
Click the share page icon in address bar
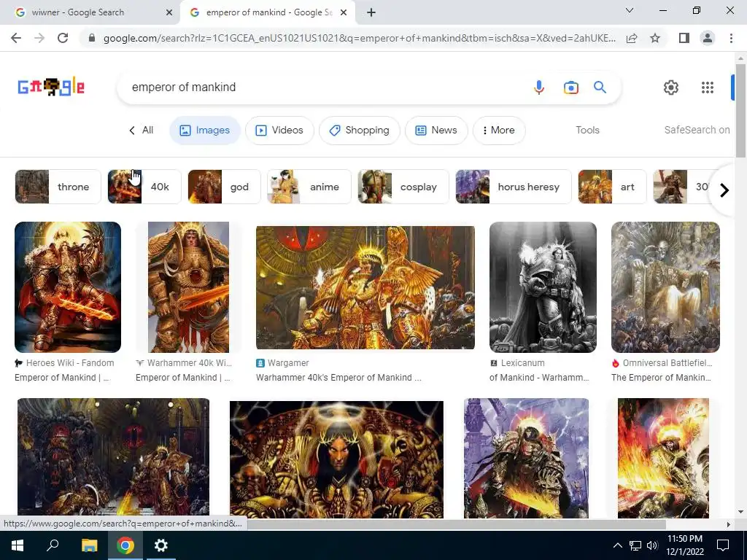(632, 38)
